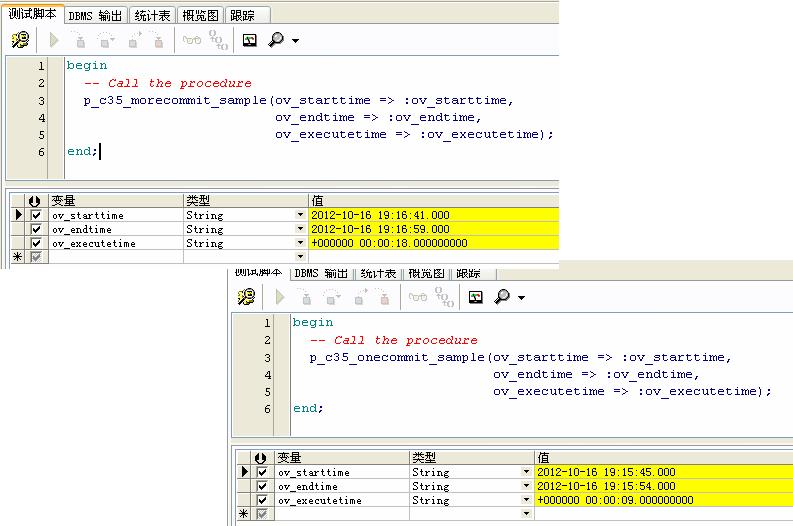Screen dimensions: 793x526
Task: Open type dropdown for ov_starttime in the morecommit window
Action: [300, 215]
